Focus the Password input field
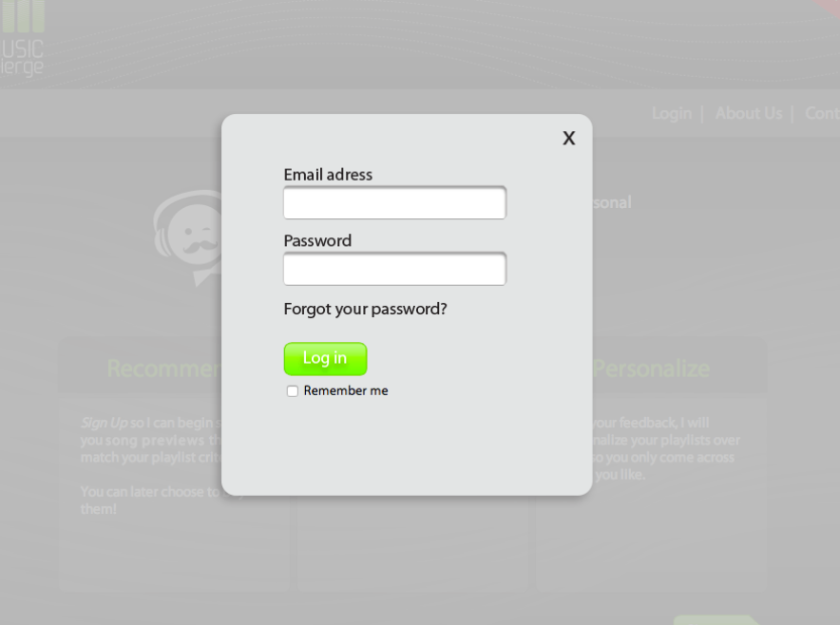Screen dimensions: 840x625 point(395,269)
